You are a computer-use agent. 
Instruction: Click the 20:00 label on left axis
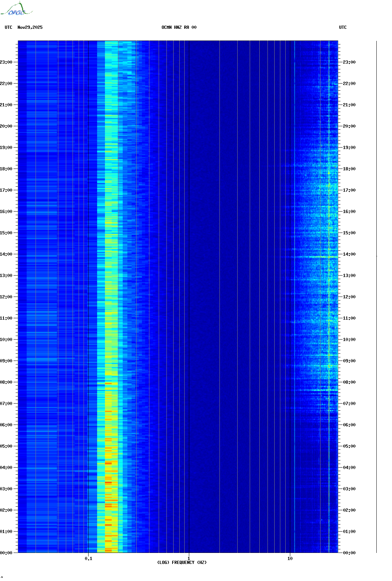point(6,126)
